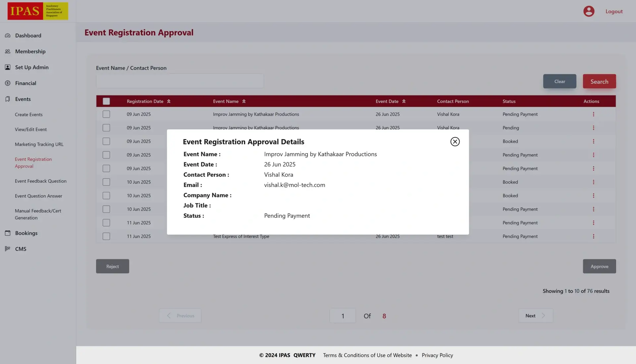Open actions menu for first Pending Payment row
This screenshot has height=364, width=636.
click(x=593, y=114)
